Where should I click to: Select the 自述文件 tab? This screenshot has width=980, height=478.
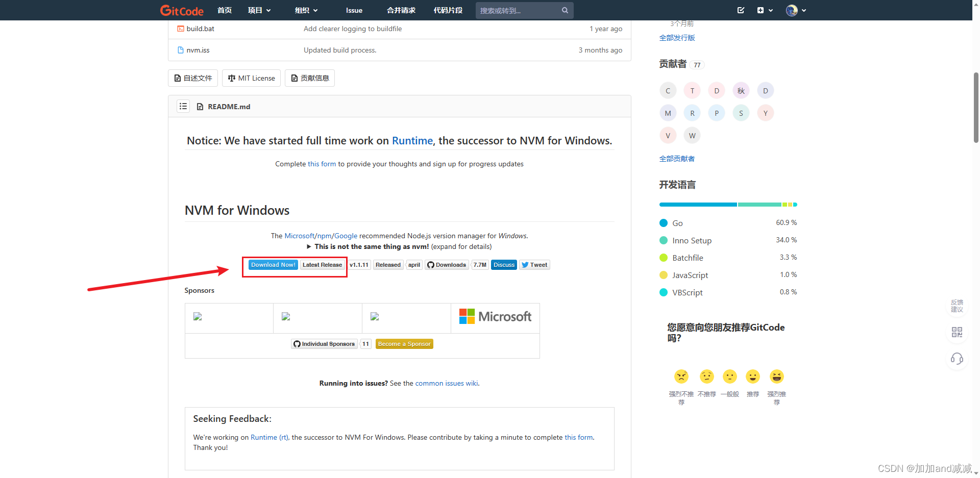[x=193, y=78]
